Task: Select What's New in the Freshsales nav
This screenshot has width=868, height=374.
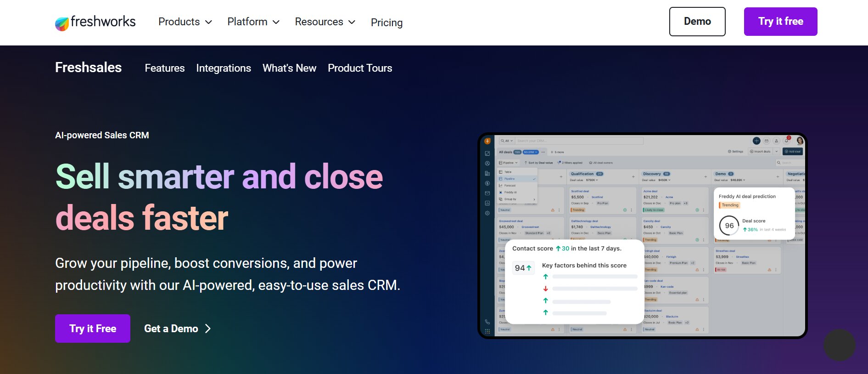Action: point(289,68)
